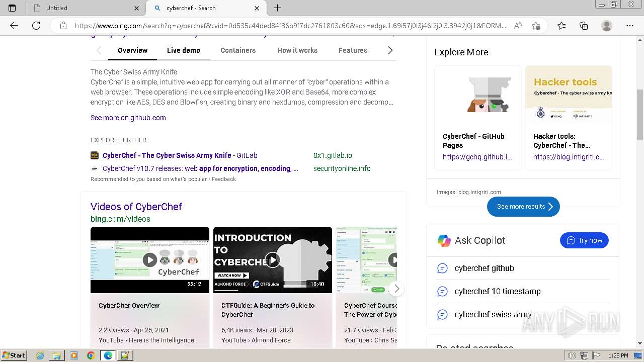Viewport: 644px width, 362px height.
Task: Open the Collections panel
Action: pyautogui.click(x=584, y=26)
